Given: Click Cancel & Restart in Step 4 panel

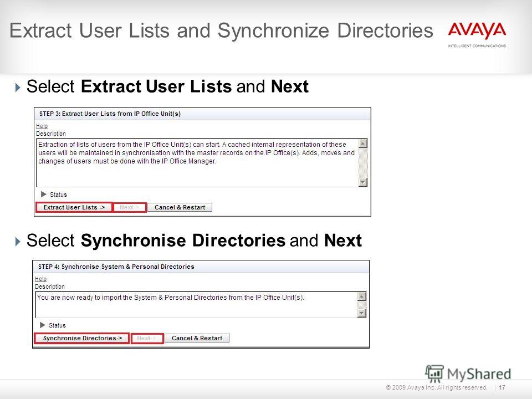Looking at the screenshot, I should click(x=197, y=338).
